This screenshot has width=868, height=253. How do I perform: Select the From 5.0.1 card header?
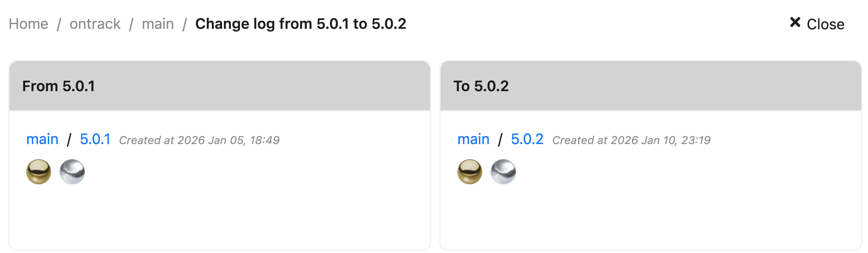(220, 86)
